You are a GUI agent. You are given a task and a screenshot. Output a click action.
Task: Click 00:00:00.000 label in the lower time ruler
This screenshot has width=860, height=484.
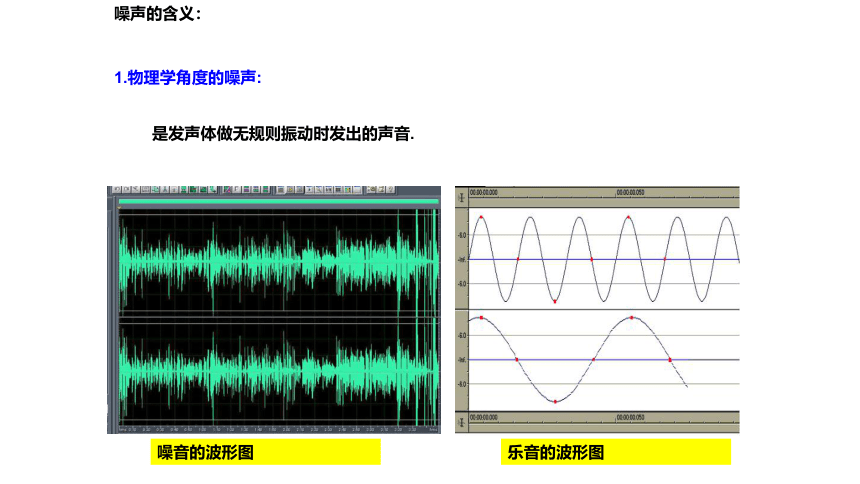(x=484, y=418)
